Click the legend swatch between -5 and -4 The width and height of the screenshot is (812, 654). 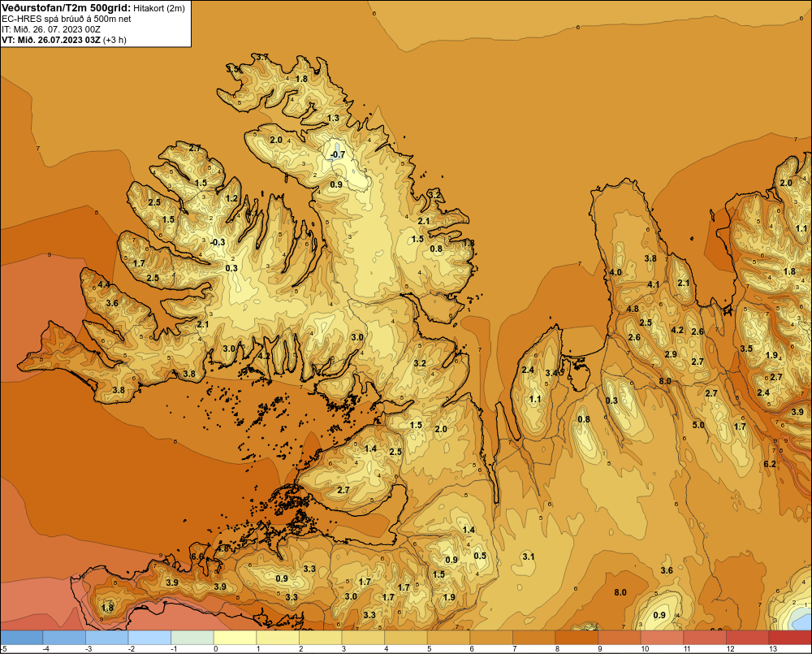click(x=22, y=638)
